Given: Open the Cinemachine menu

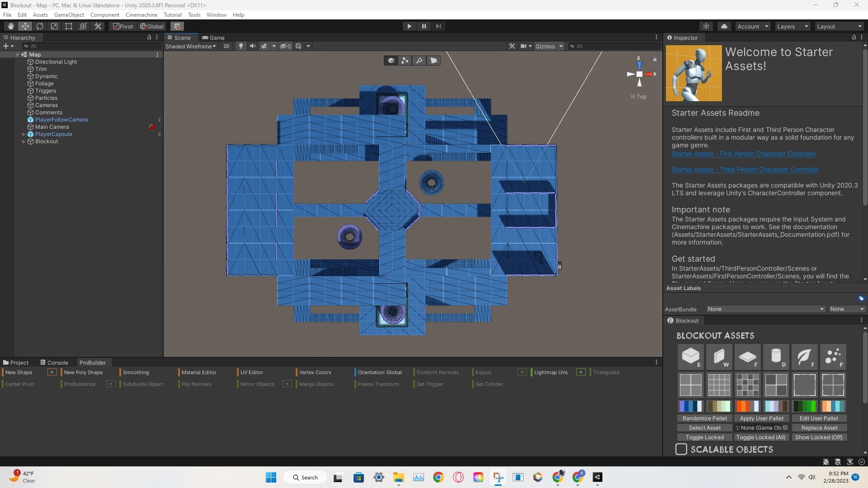Looking at the screenshot, I should [141, 14].
